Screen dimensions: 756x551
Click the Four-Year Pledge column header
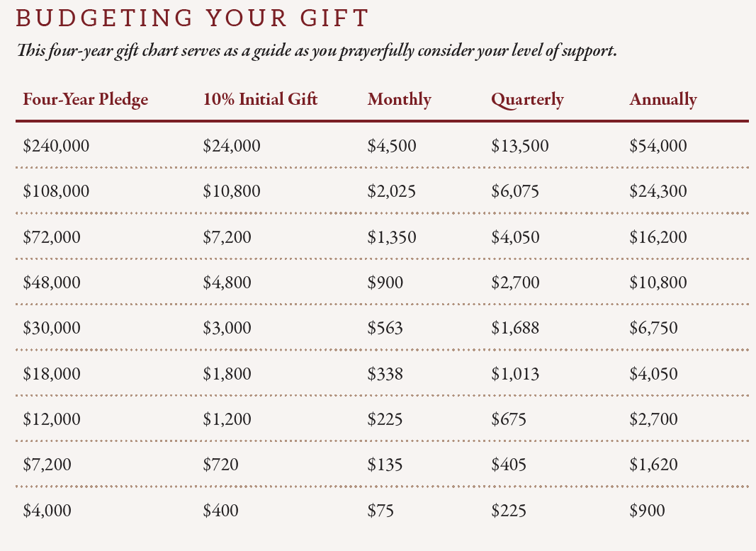pos(86,100)
